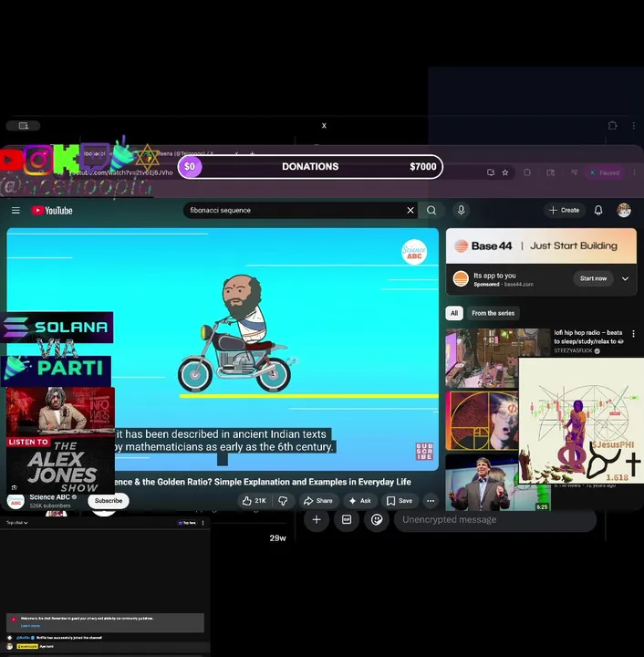Open the Science ABC channel name

pyautogui.click(x=49, y=497)
